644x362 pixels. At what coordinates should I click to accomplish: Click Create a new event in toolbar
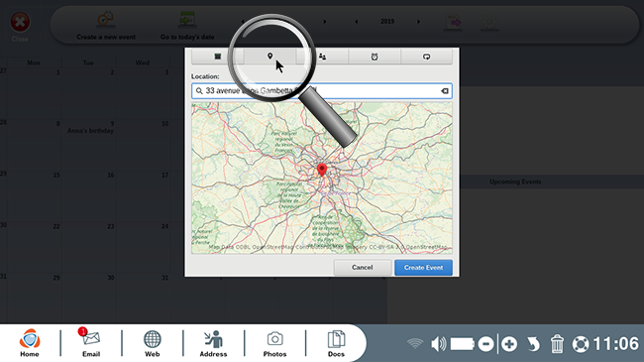tap(106, 26)
